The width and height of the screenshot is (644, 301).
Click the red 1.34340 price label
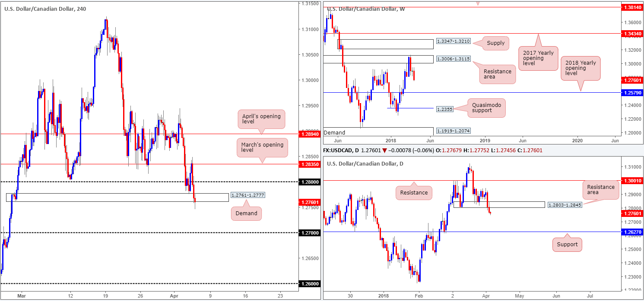point(631,34)
